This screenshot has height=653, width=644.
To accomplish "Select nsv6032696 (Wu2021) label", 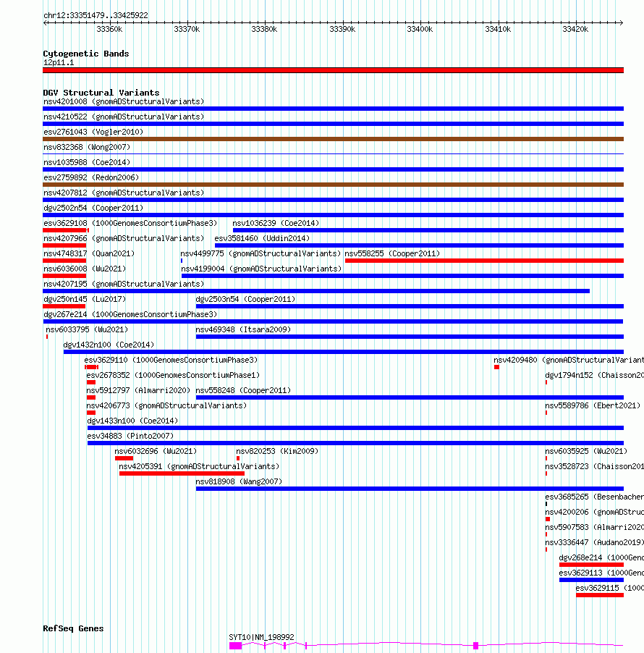I will (156, 452).
